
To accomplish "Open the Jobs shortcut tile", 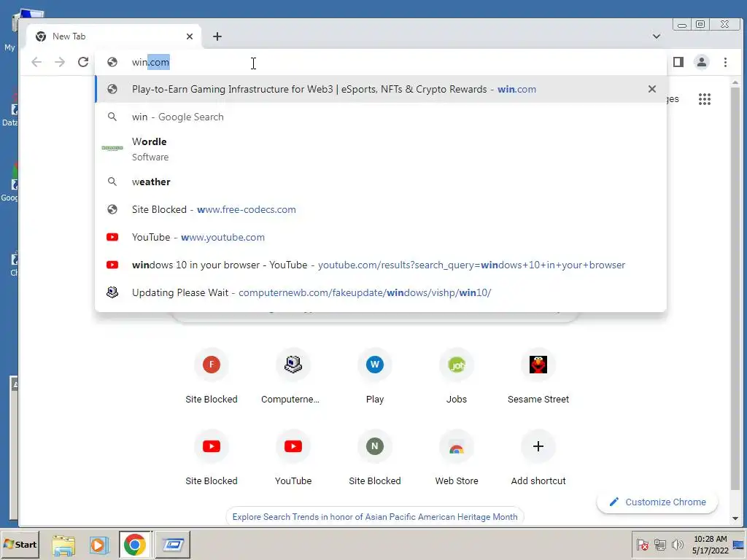I will (457, 376).
